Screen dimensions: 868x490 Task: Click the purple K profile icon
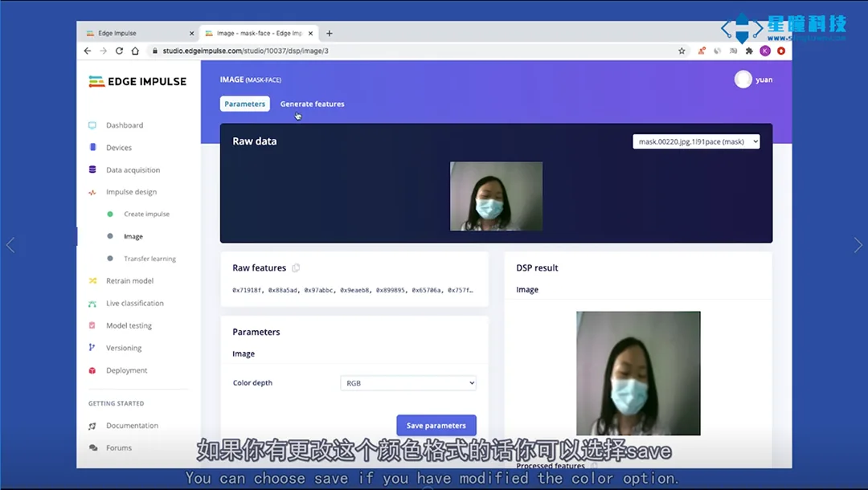pyautogui.click(x=765, y=51)
